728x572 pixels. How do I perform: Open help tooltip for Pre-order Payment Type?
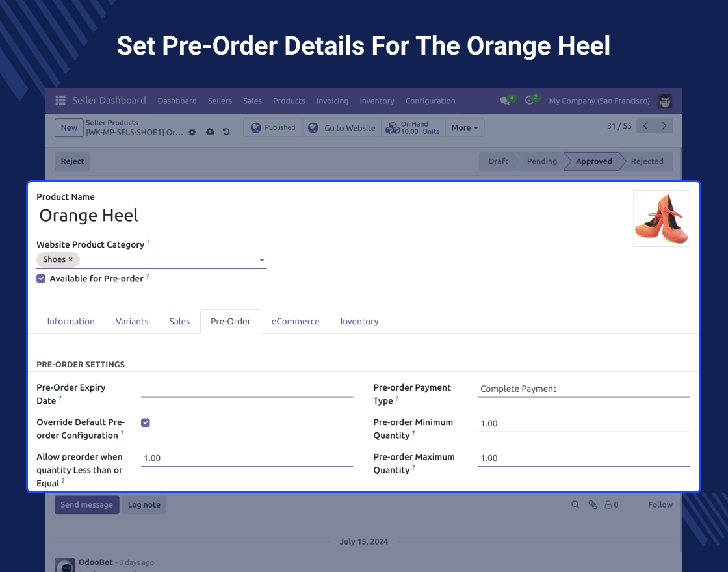pos(397,398)
